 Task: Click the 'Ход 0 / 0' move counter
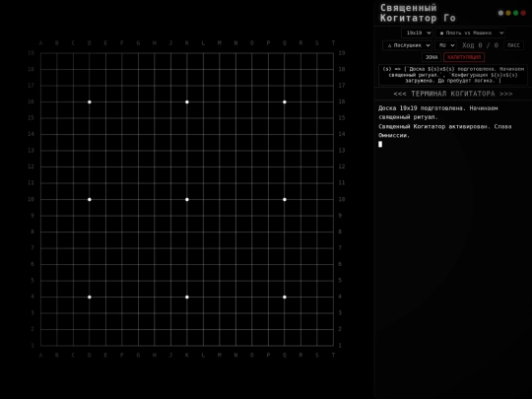pos(480,45)
